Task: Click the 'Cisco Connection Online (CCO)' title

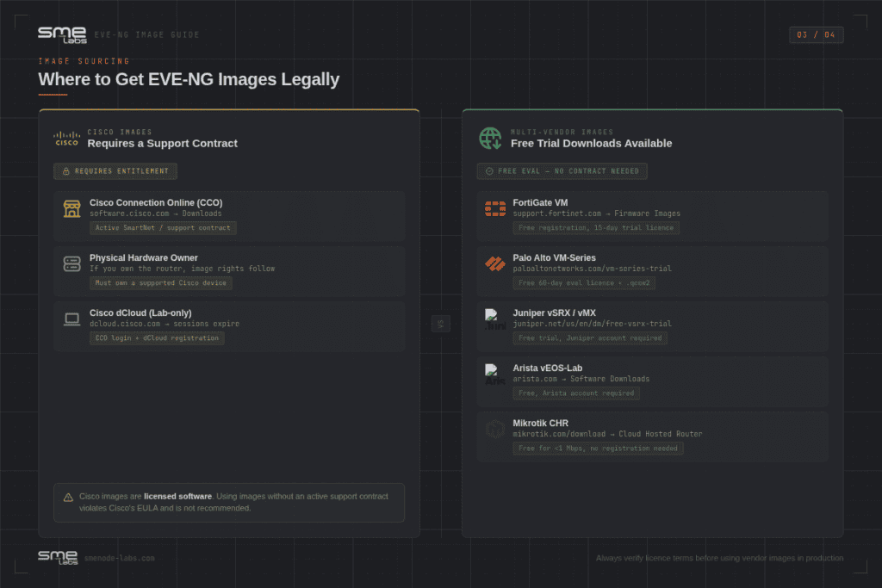Action: click(x=156, y=202)
